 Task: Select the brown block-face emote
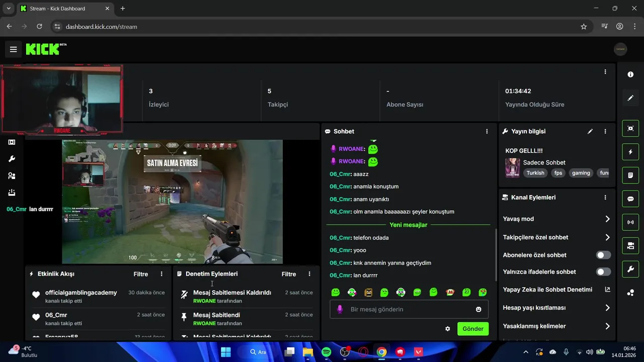coord(368,292)
